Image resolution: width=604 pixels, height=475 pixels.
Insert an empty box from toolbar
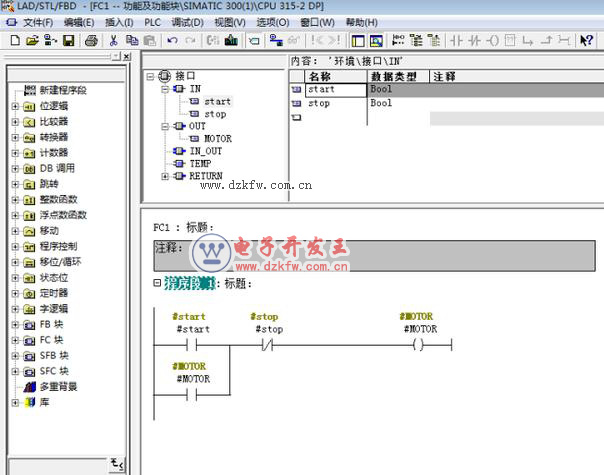pyautogui.click(x=510, y=40)
